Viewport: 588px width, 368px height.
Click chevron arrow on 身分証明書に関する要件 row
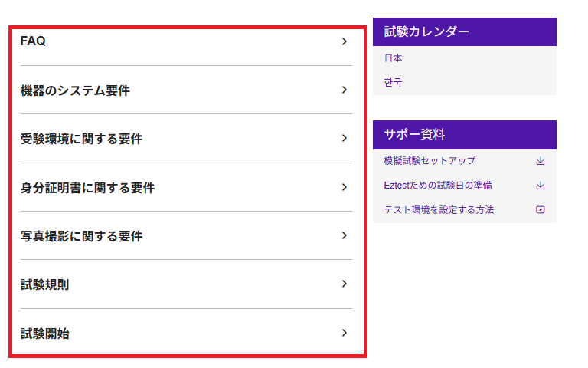pos(345,187)
